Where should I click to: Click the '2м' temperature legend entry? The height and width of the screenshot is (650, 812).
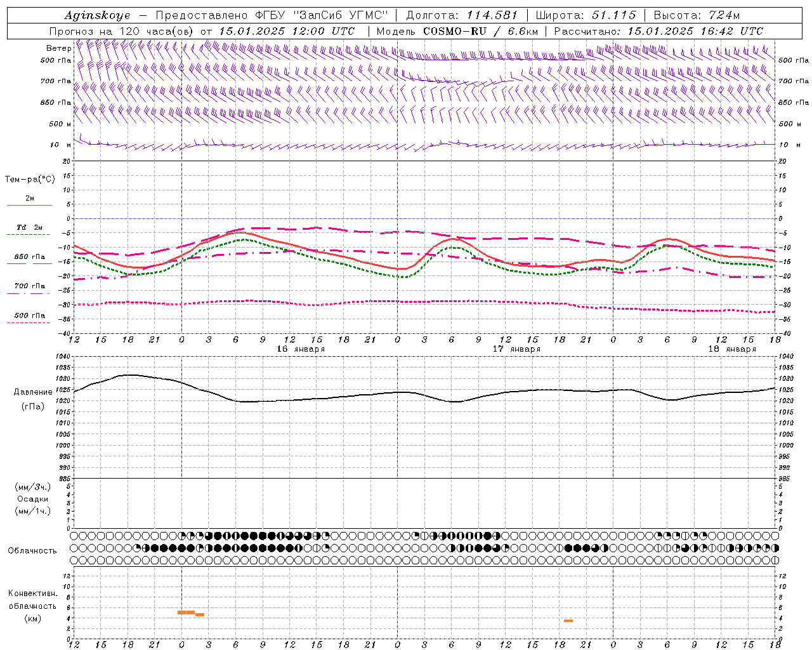30,198
